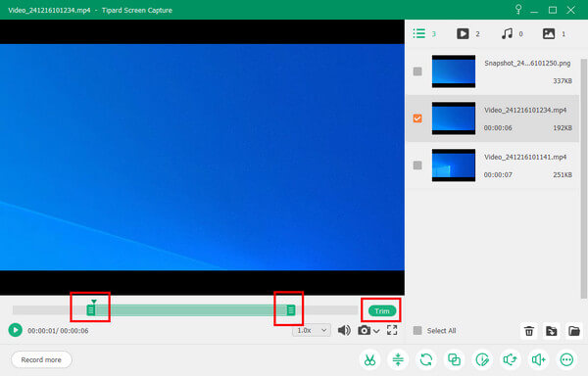This screenshot has height=376, width=588.
Task: Open the 1.0x playback speed dropdown
Action: tap(312, 330)
